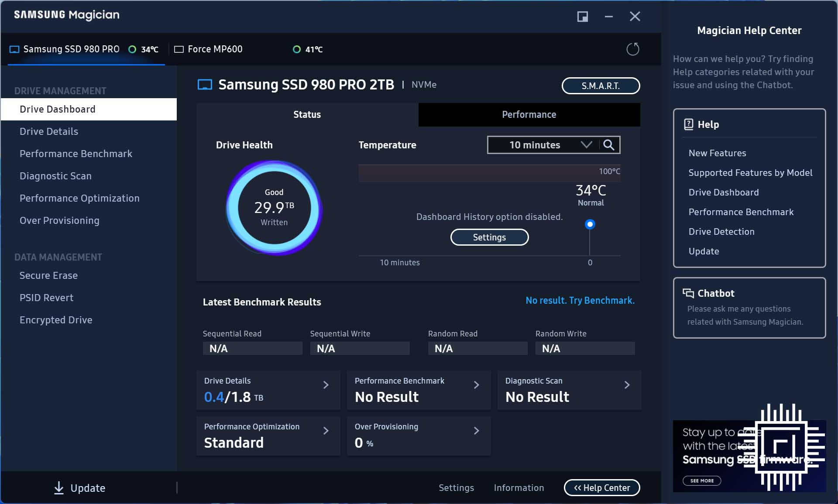Viewport: 838px width, 504px height.
Task: Open Performance Benchmark from sidebar
Action: pos(76,153)
